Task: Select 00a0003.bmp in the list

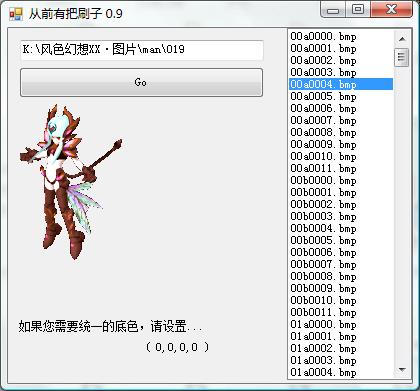Action: click(341, 72)
